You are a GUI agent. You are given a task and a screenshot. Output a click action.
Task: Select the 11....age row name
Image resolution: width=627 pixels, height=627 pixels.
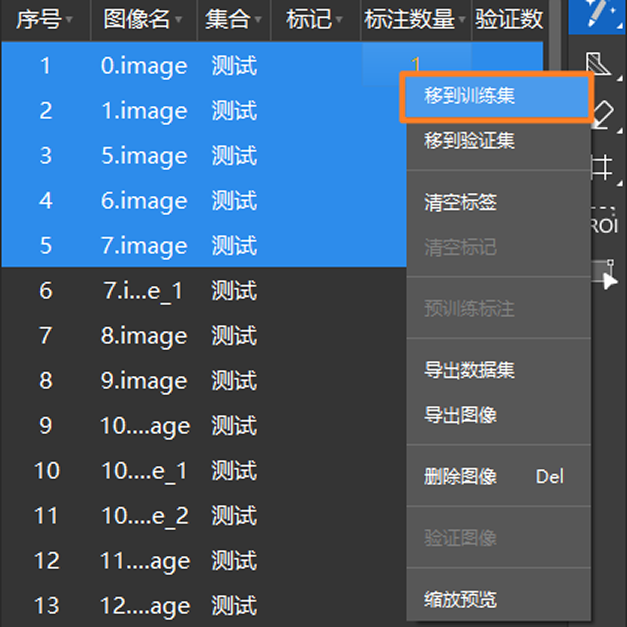(145, 561)
